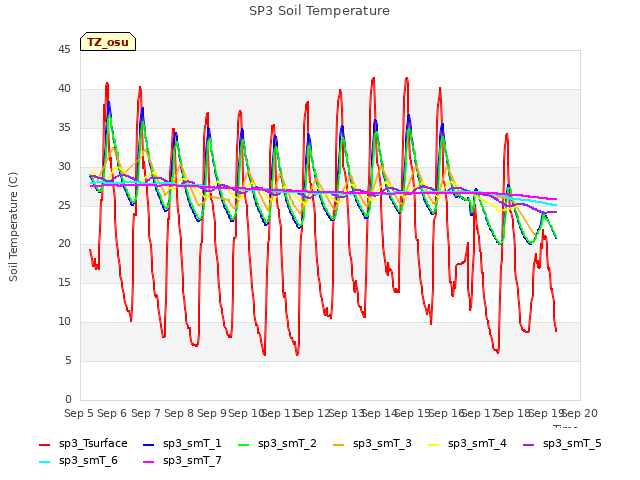The width and height of the screenshot is (640, 480).
Task: Click the sp3_smT_7 magenta legend swatch
Action: click(x=149, y=462)
